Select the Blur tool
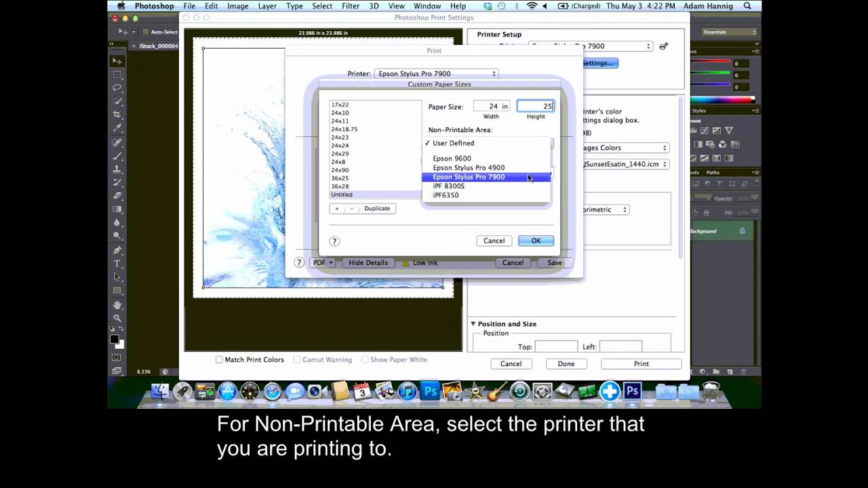The height and width of the screenshot is (488, 868). pos(117,223)
